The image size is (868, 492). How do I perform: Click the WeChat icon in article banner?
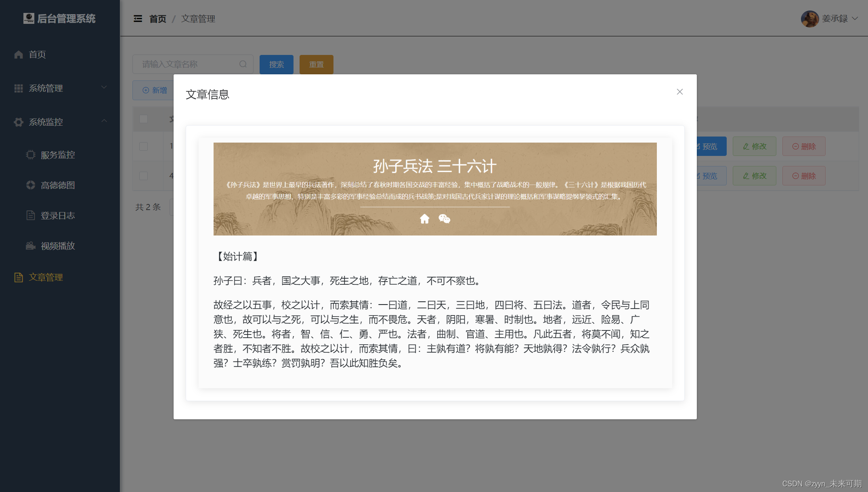[444, 219]
